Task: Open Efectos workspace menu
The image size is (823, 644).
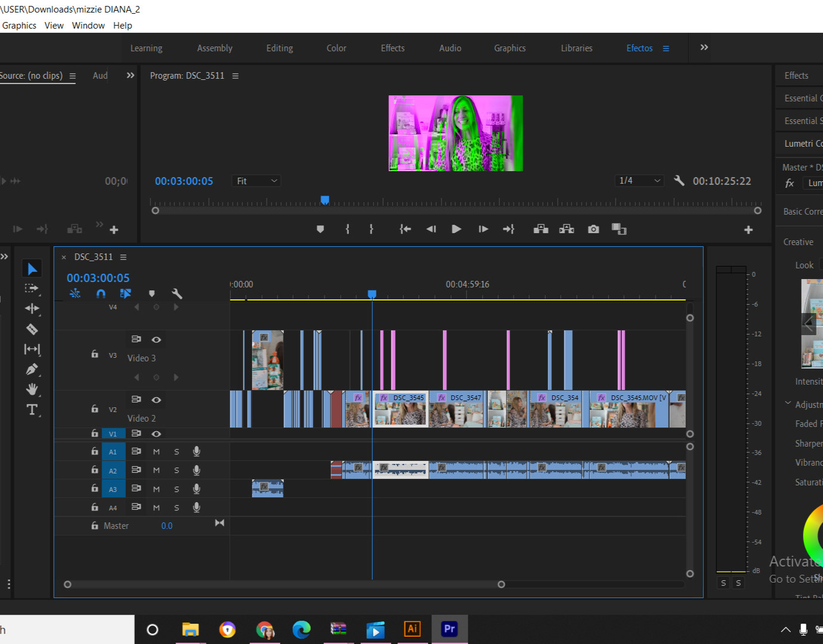Action: coord(666,48)
